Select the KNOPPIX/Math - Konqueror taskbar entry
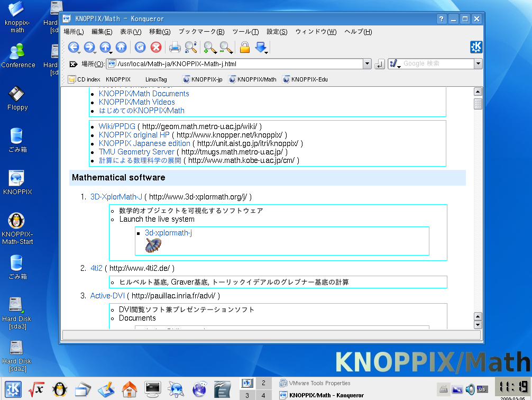Image resolution: width=532 pixels, height=400 pixels. pyautogui.click(x=322, y=395)
